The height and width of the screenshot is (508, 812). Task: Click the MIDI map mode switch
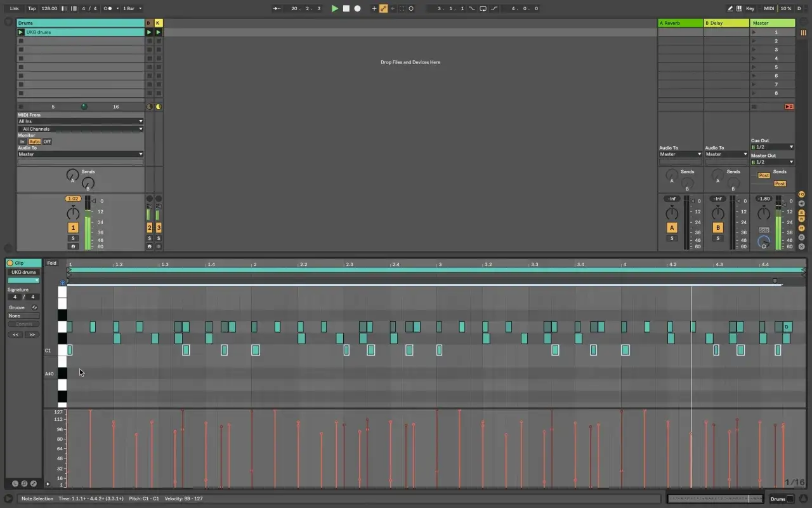coord(769,8)
